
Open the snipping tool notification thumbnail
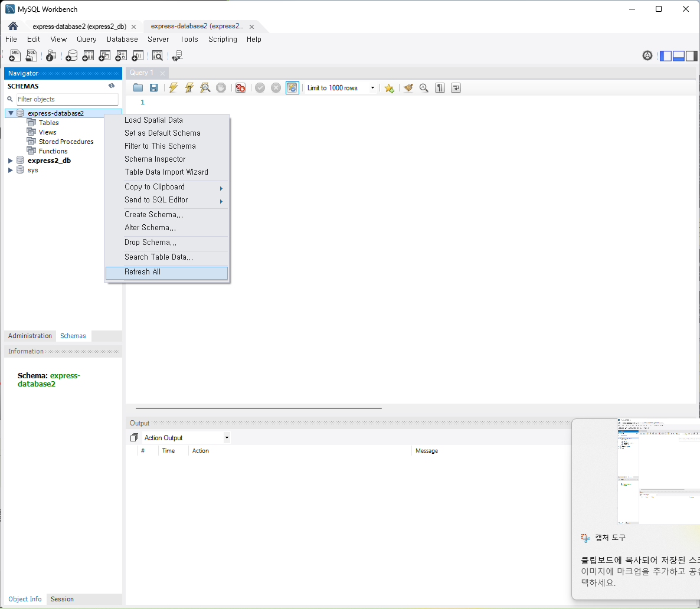tap(659, 472)
